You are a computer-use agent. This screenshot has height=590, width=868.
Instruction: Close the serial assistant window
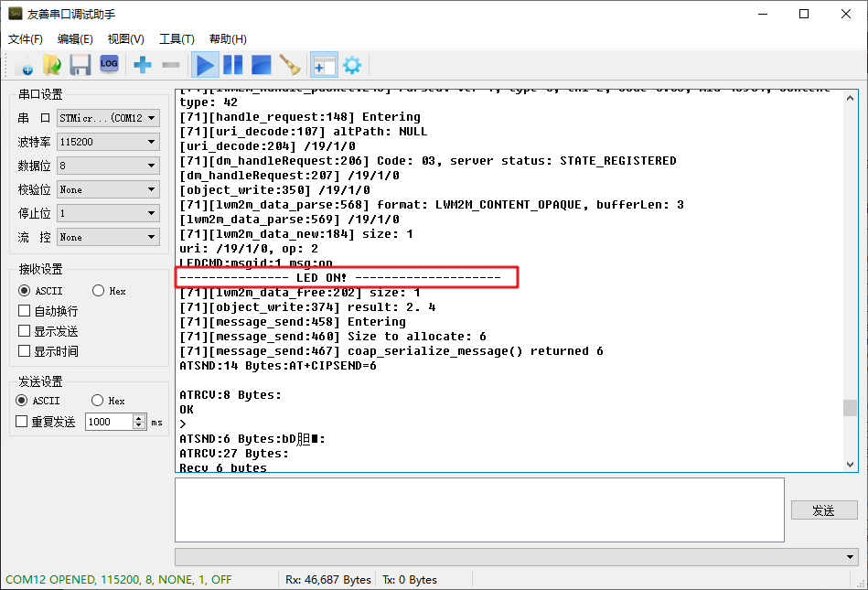pyautogui.click(x=846, y=14)
